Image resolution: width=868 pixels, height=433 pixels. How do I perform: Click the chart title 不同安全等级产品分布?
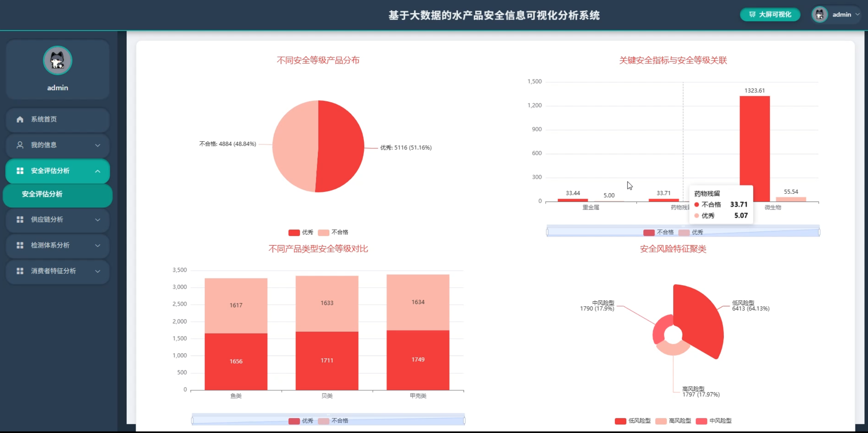[x=318, y=60]
